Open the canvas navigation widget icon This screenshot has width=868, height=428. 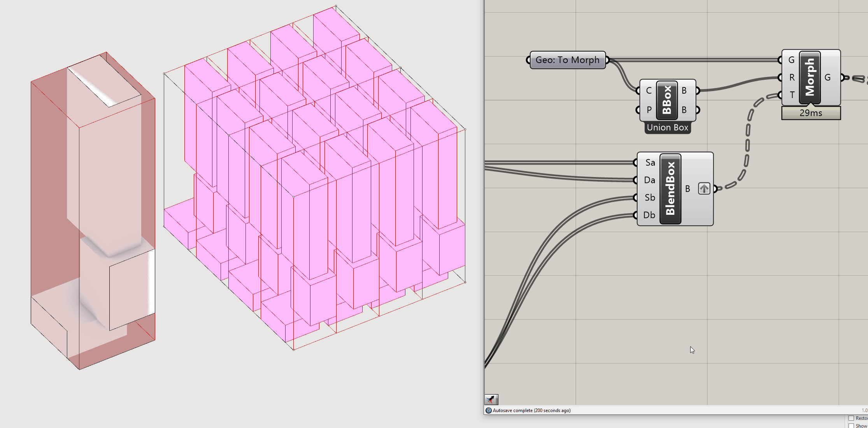(491, 399)
